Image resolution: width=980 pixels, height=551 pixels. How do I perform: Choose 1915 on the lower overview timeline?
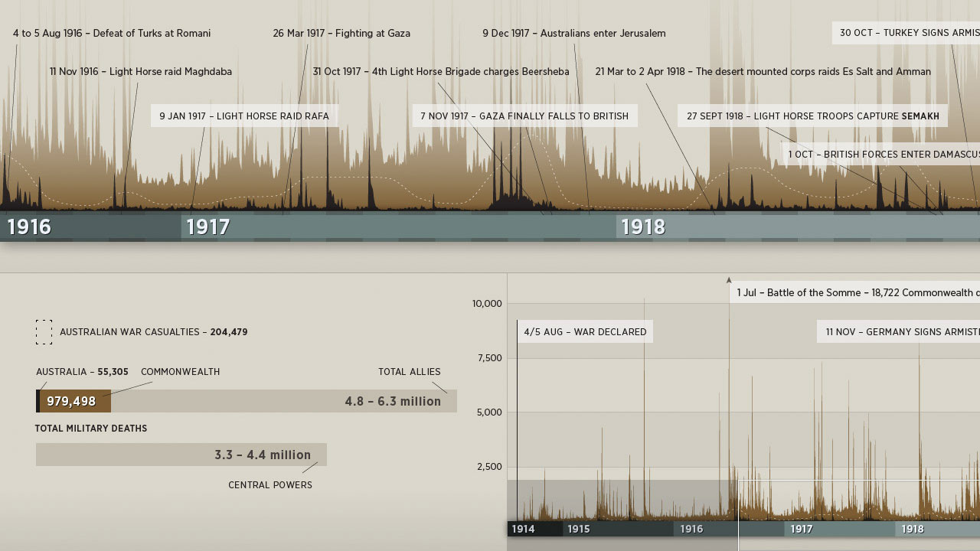coord(617,529)
